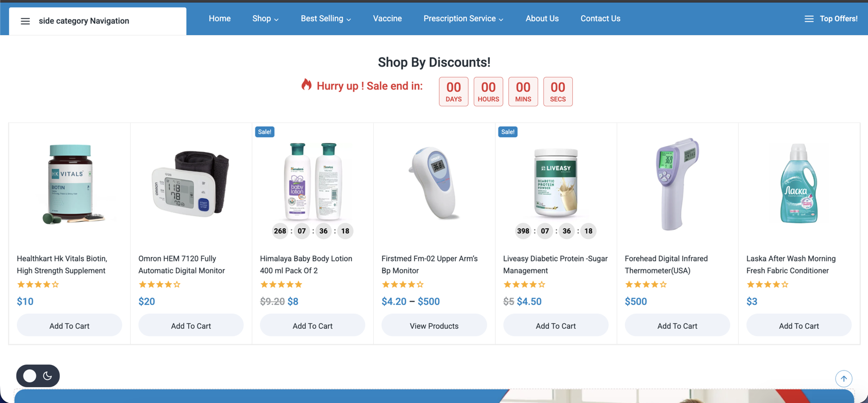Click star rating of Healthkart Biotin
This screenshot has width=868, height=403.
(x=38, y=284)
